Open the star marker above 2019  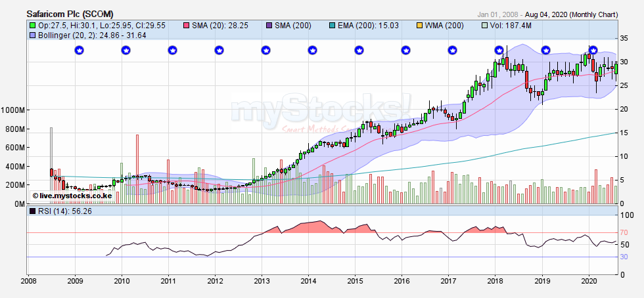(545, 50)
